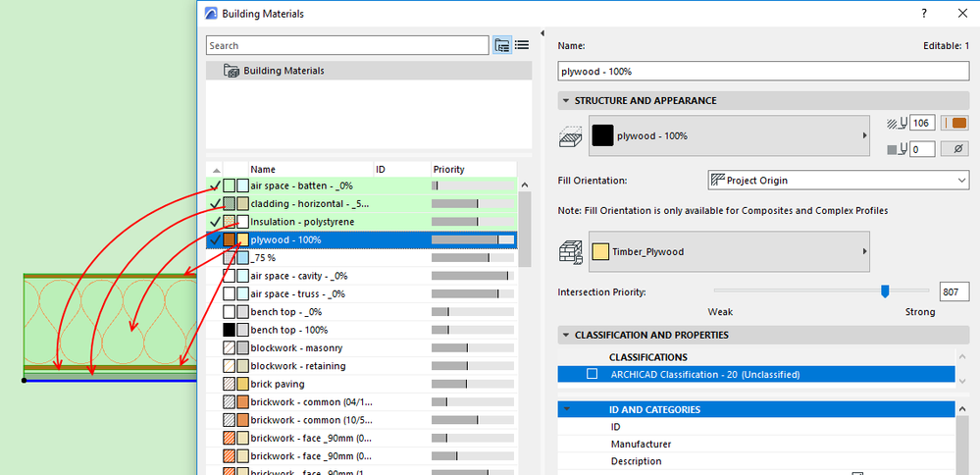
Task: Sort list by Priority column header
Action: 474,170
